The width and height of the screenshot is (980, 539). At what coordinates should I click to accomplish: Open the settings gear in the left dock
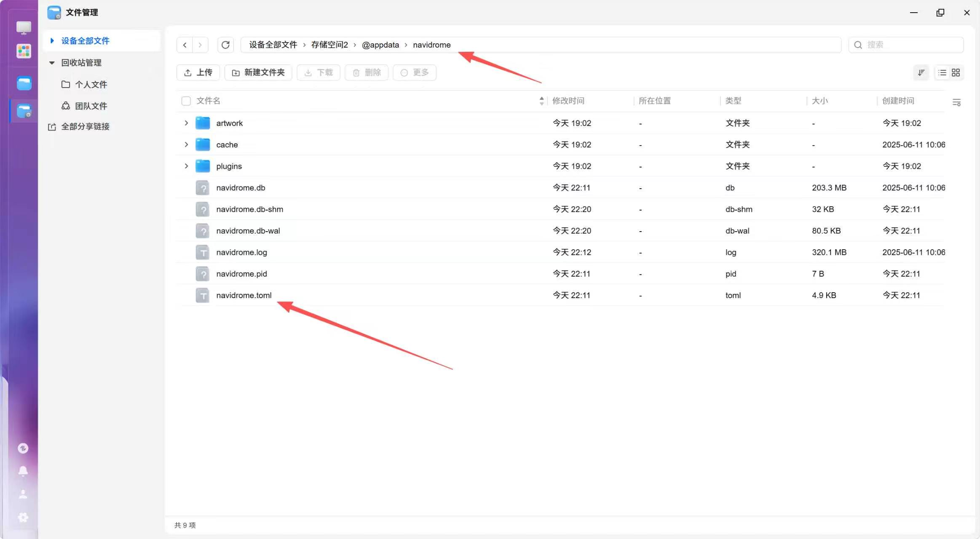coord(23,517)
